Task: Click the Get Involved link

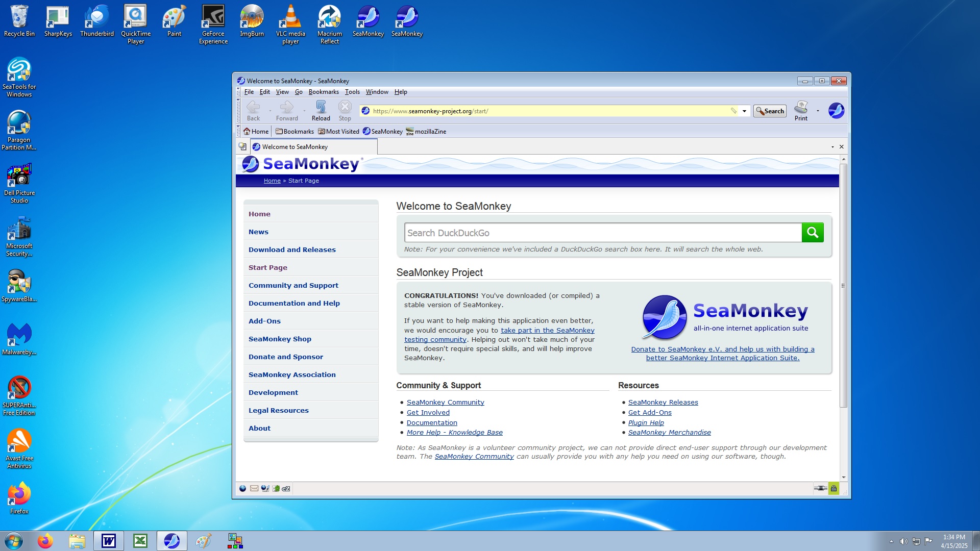Action: click(428, 413)
